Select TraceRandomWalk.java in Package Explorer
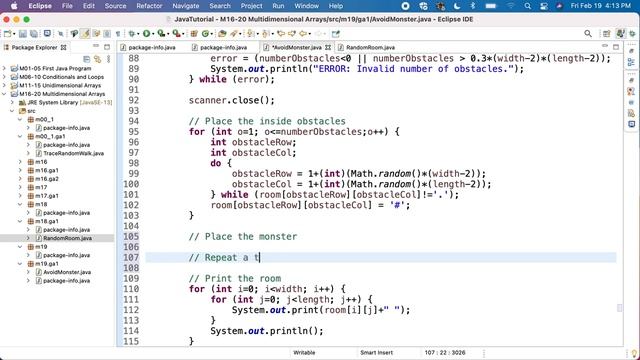The width and height of the screenshot is (640, 360). [73, 153]
